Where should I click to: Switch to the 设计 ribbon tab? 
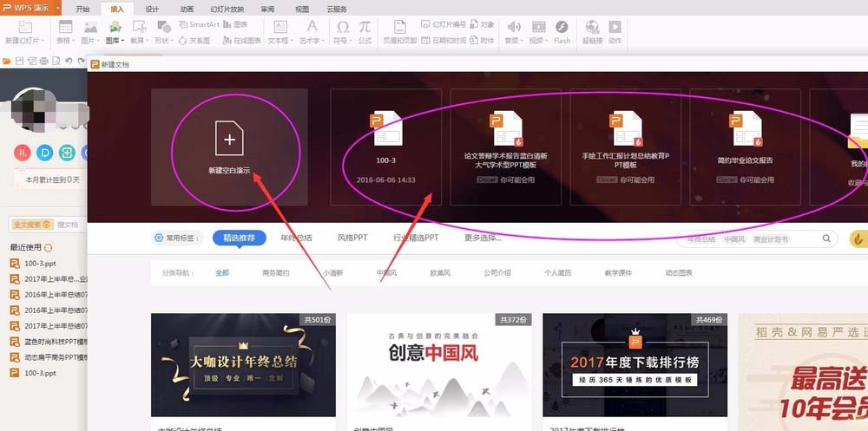pos(152,10)
